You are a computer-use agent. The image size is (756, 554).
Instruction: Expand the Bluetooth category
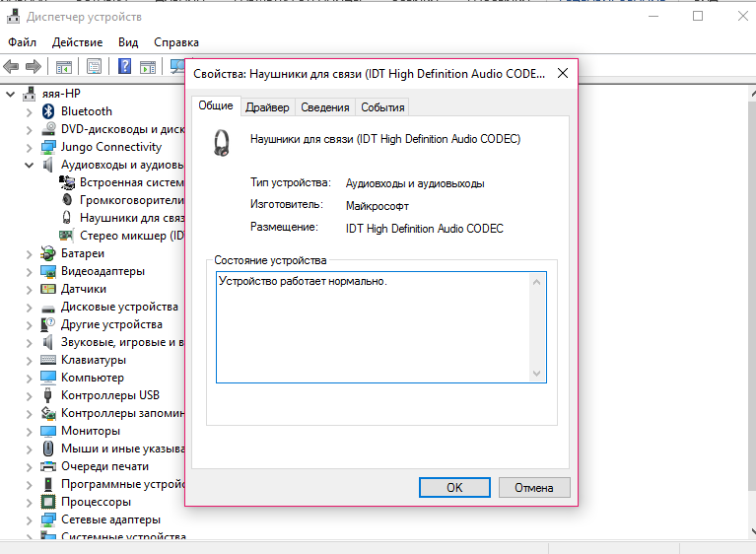(x=29, y=112)
